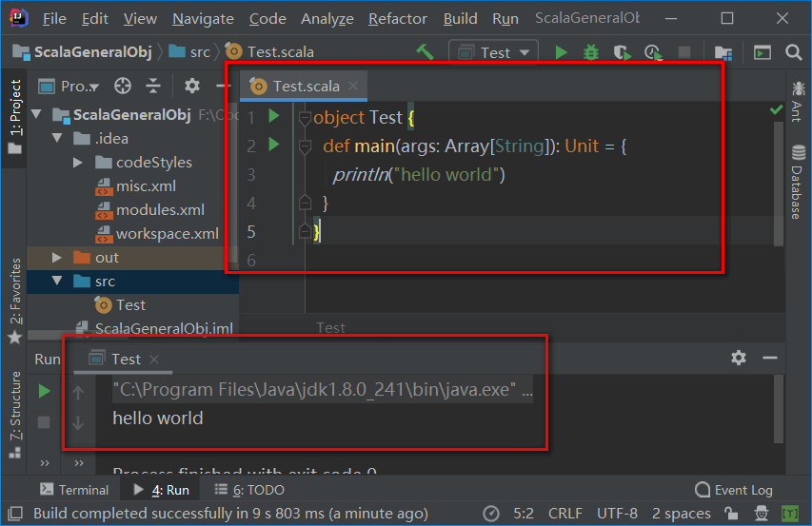
Task: Click the Stop square icon in toolbar
Action: (684, 52)
